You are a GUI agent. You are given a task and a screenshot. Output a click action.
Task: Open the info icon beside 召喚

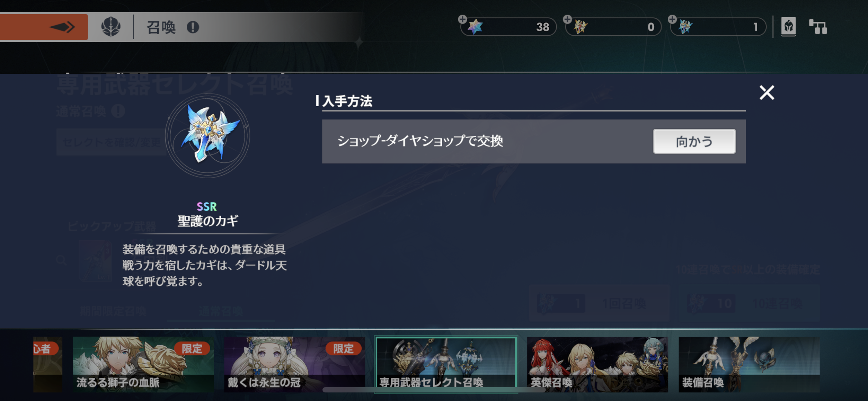point(193,27)
